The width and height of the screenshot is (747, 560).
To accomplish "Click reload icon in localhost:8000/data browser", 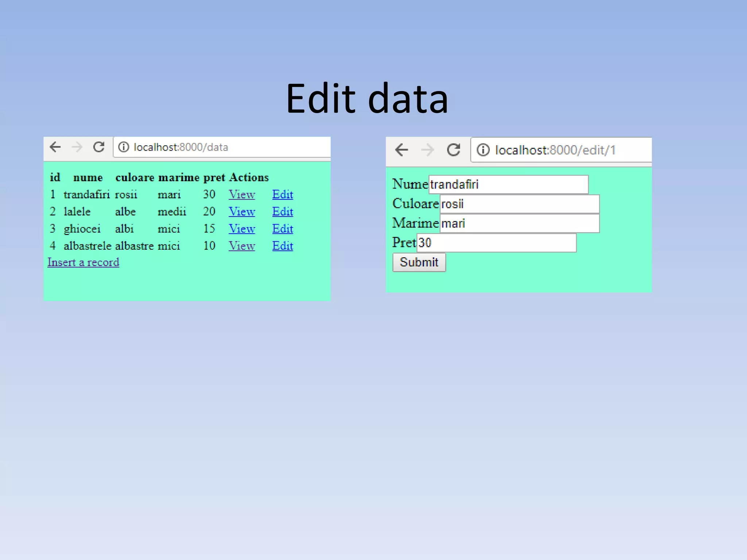I will (98, 147).
